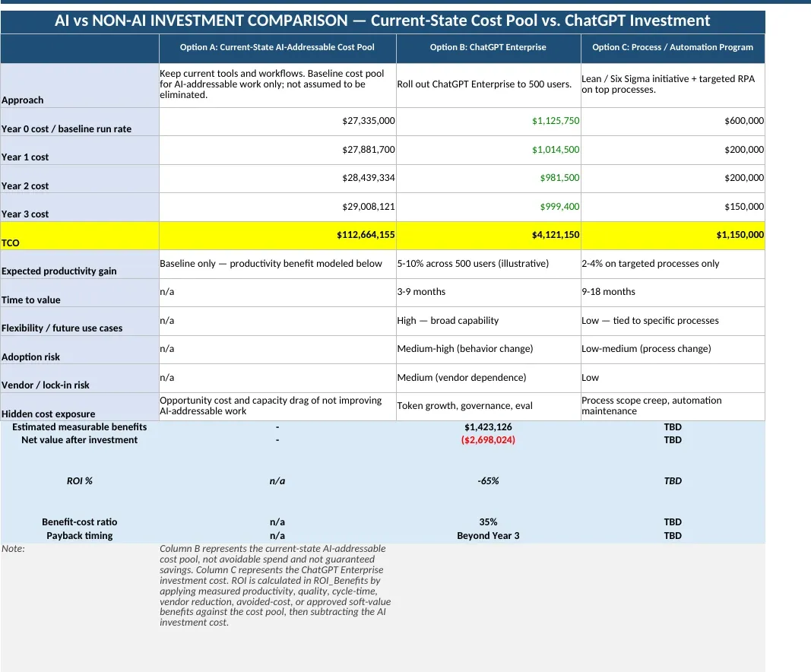Select 'Low — tied to specific processes' cell
The image size is (811, 672).
(673, 321)
